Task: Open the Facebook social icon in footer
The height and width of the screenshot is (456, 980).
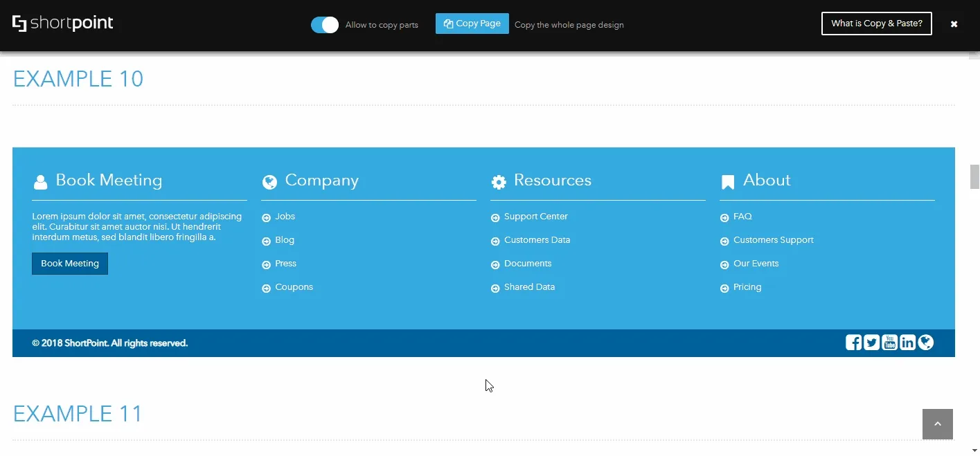Action: [853, 343]
